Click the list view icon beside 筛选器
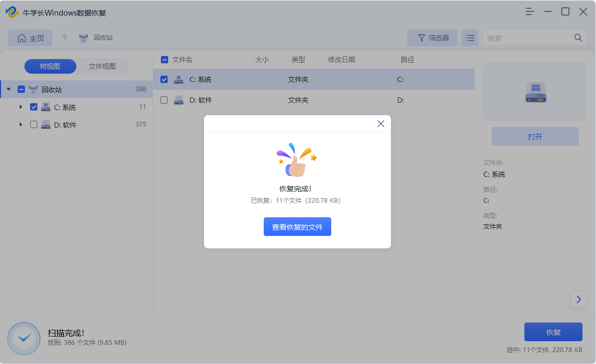Viewport: 596px width, 364px height. click(x=470, y=37)
